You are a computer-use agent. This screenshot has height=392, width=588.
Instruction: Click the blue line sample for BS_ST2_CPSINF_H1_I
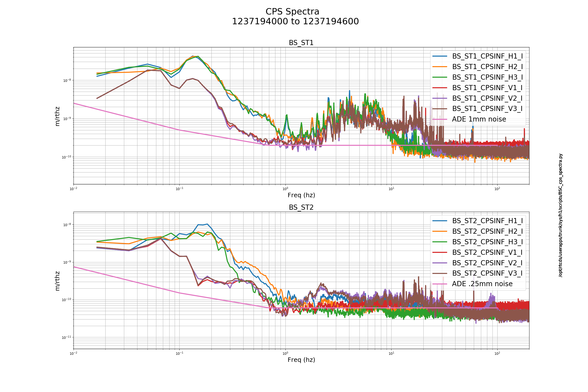pyautogui.click(x=440, y=221)
